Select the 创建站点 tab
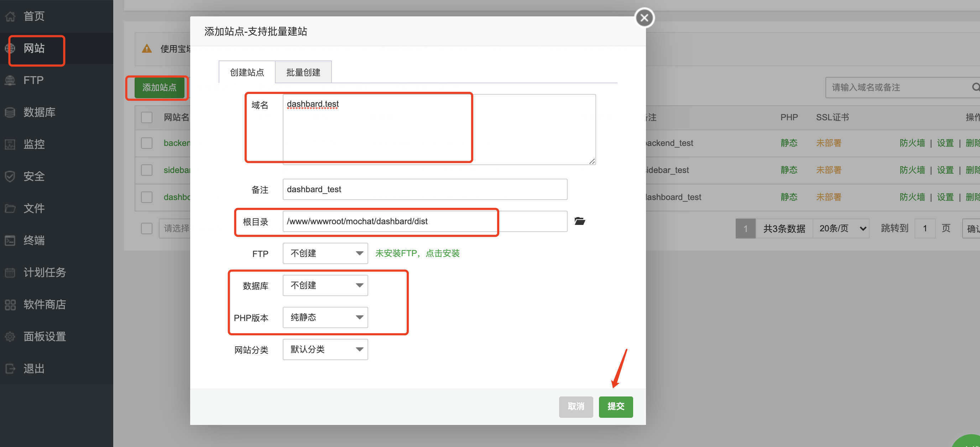980x447 pixels. coord(247,72)
